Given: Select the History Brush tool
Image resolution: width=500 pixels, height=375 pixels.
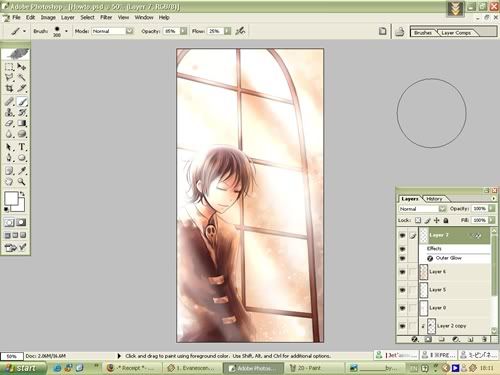Looking at the screenshot, I should (22, 112).
